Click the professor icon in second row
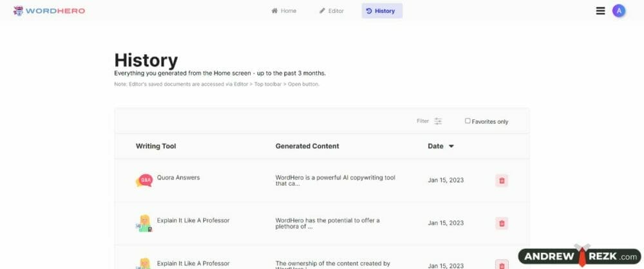This screenshot has height=269, width=644. point(144,223)
